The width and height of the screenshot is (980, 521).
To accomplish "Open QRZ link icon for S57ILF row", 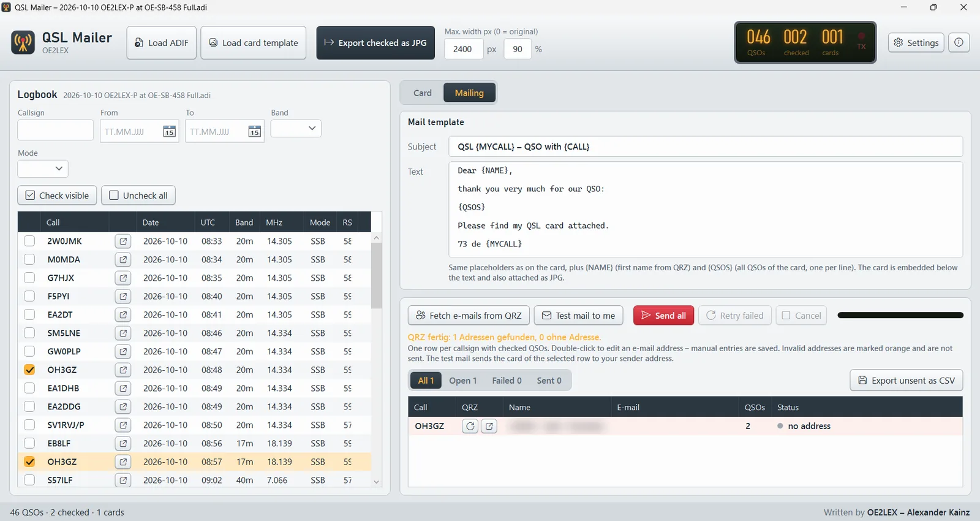I will [x=123, y=481].
